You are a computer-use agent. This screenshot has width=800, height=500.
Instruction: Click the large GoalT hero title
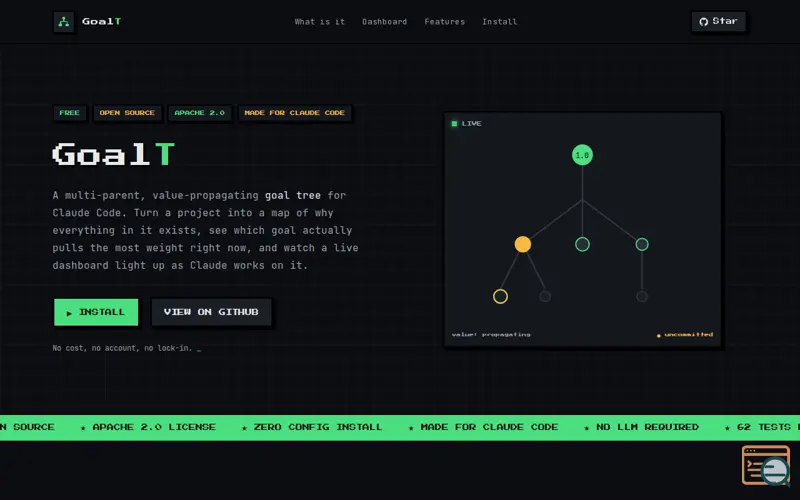(114, 154)
